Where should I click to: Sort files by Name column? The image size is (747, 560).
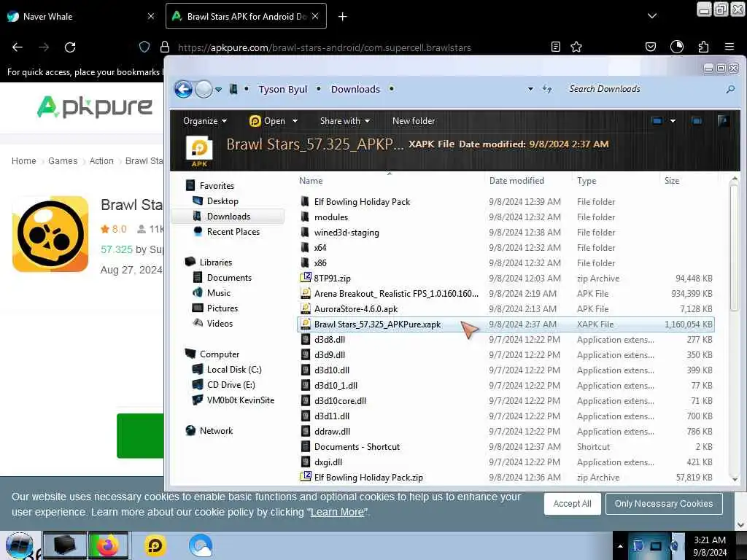tap(311, 181)
